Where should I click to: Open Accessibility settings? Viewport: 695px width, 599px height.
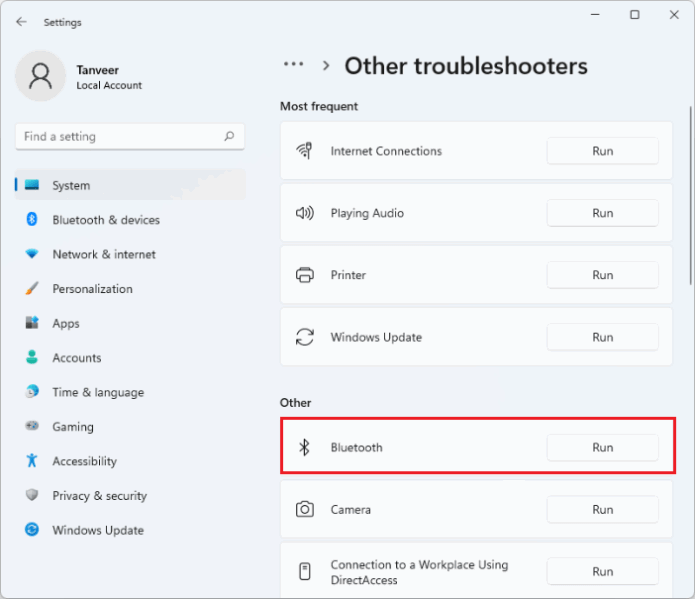130,461
